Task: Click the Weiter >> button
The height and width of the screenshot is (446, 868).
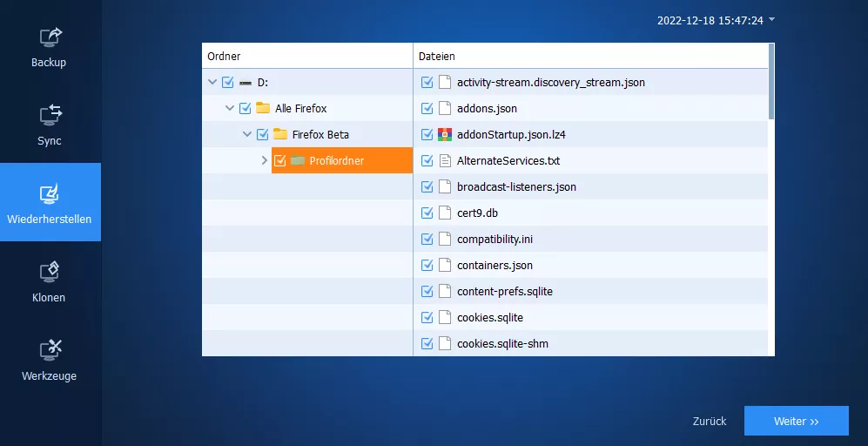Action: click(x=796, y=421)
